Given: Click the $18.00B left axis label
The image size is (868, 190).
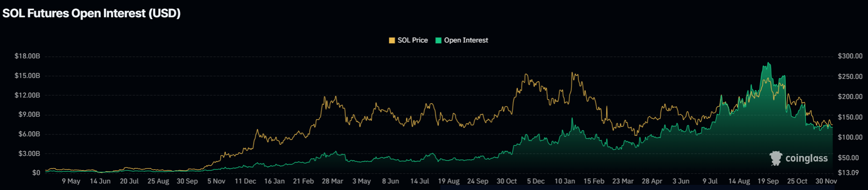Looking at the screenshot, I should [x=27, y=56].
